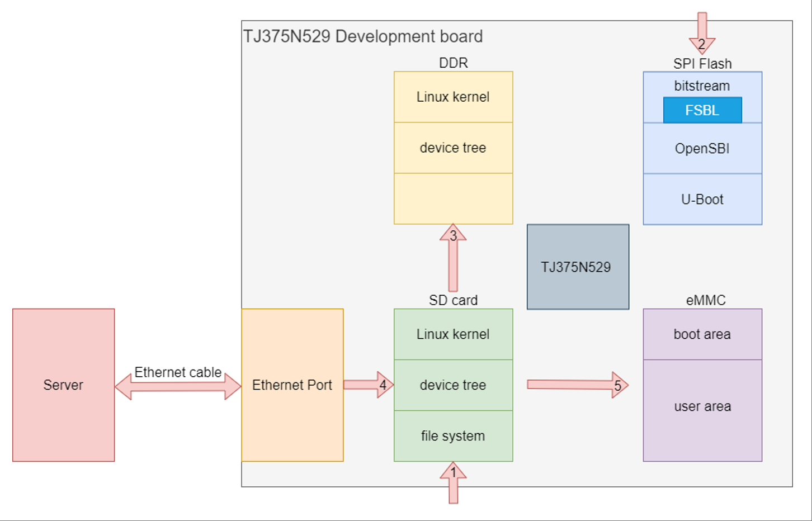Click device tree block in DDR
This screenshot has height=521, width=812.
(453, 148)
